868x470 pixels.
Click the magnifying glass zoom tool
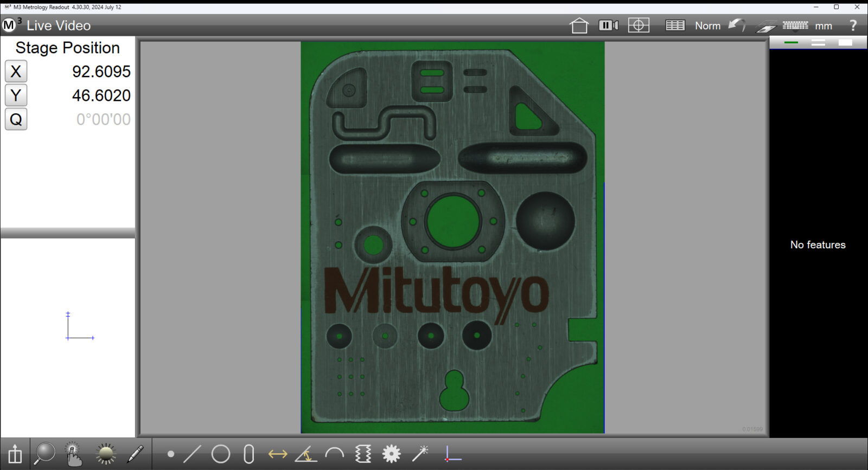pos(44,454)
